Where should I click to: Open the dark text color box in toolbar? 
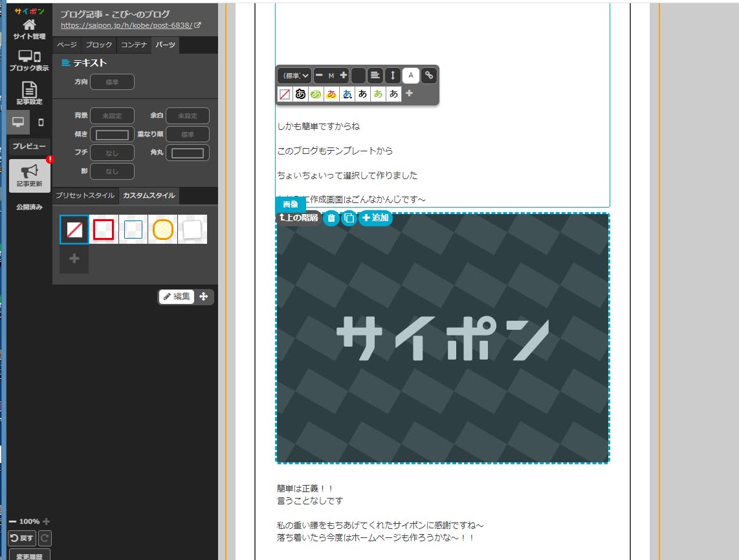click(x=358, y=76)
